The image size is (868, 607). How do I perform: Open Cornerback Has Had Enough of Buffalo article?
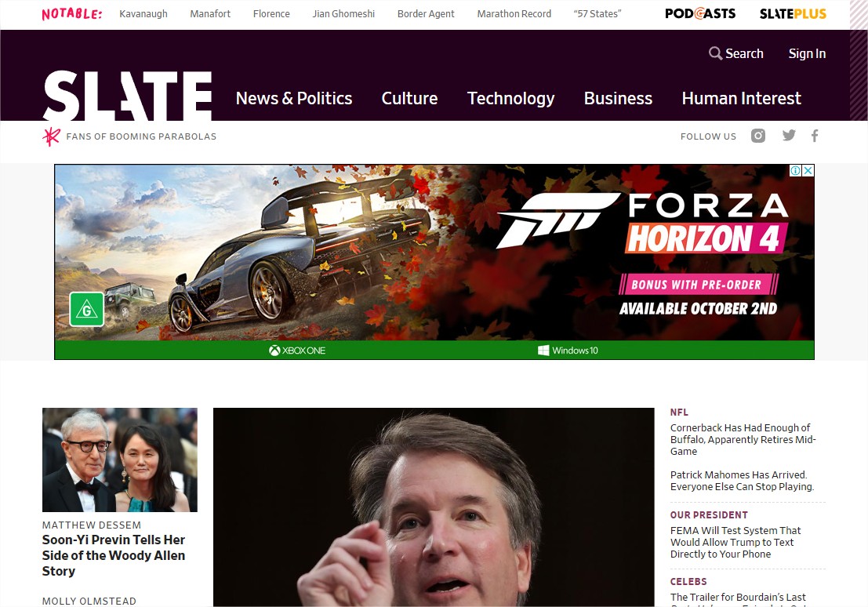point(743,439)
